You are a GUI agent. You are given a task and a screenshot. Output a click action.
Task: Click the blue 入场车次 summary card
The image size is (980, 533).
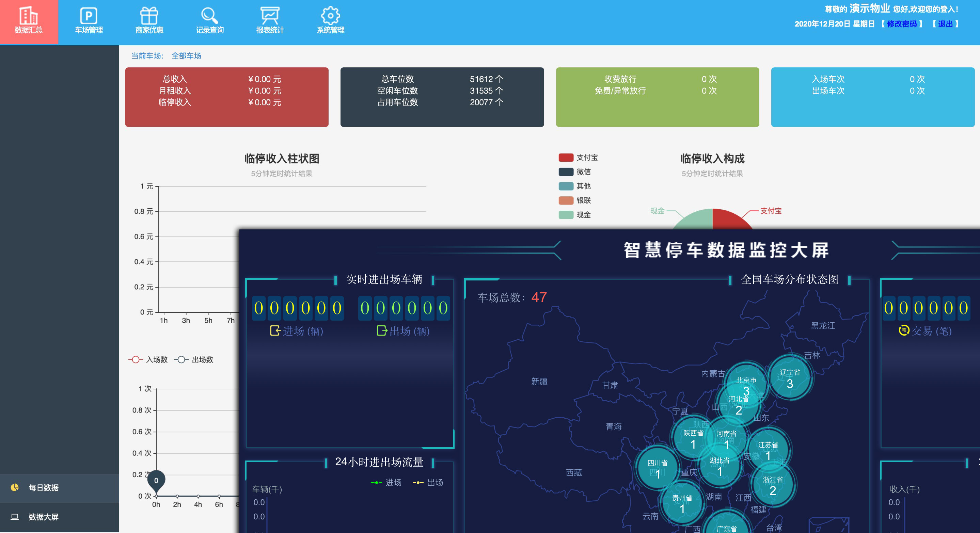coord(873,97)
